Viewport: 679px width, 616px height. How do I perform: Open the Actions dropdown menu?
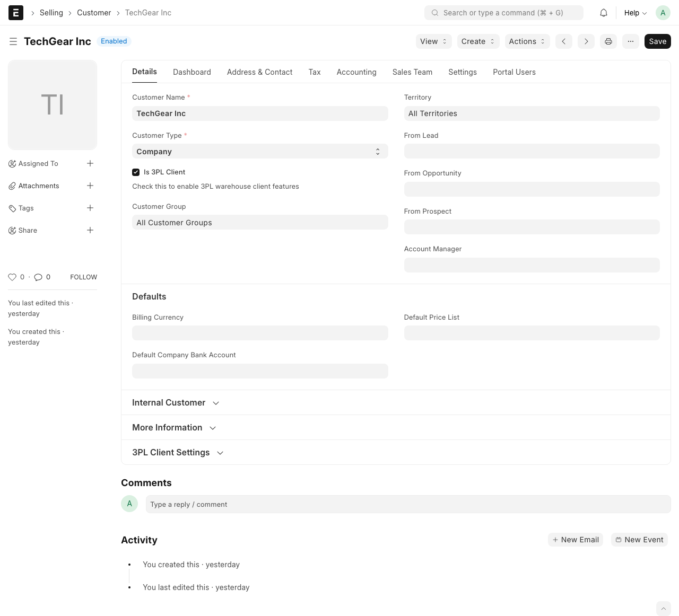(527, 41)
